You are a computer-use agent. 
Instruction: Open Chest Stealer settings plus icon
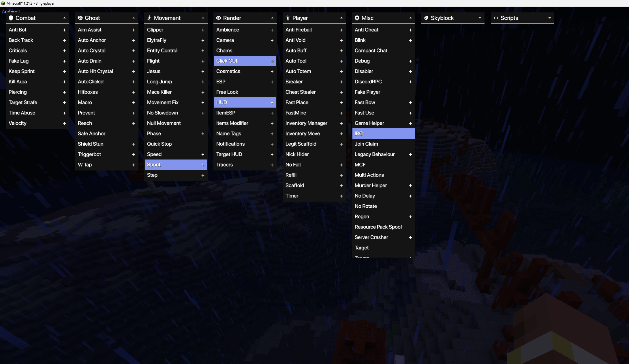[341, 92]
